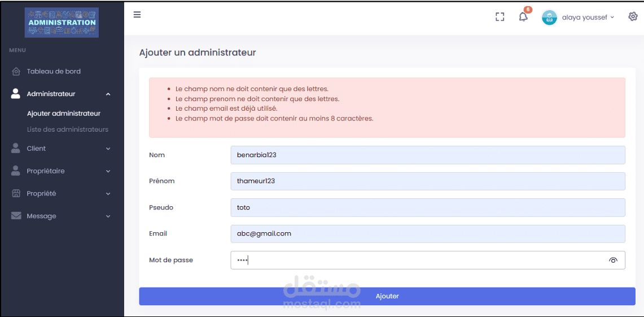Open notifications bell with 6 badge
The image size is (644, 317).
[524, 16]
